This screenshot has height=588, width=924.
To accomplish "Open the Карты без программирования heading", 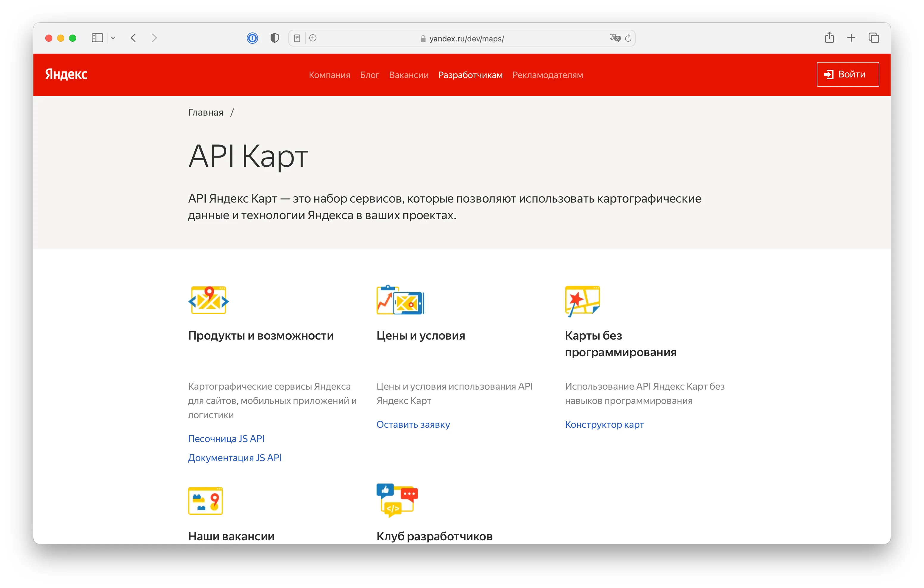I will point(620,344).
